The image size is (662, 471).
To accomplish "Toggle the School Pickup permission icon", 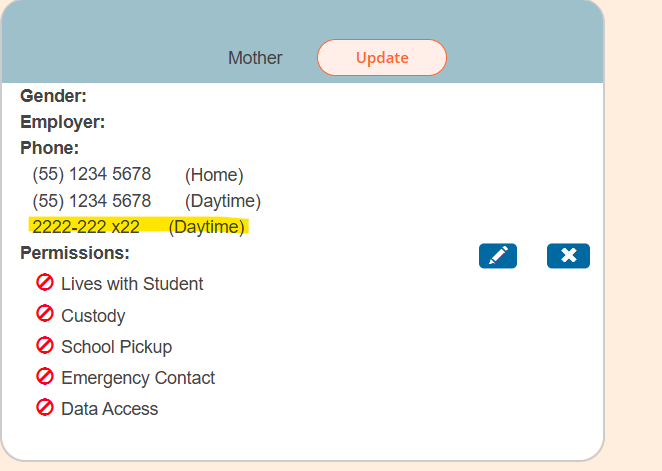I will (45, 345).
